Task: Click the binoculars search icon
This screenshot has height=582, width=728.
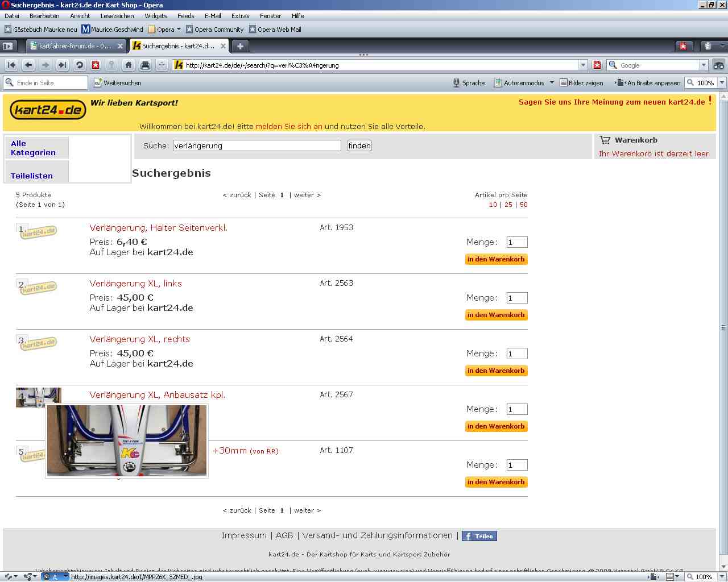Action: pos(719,65)
